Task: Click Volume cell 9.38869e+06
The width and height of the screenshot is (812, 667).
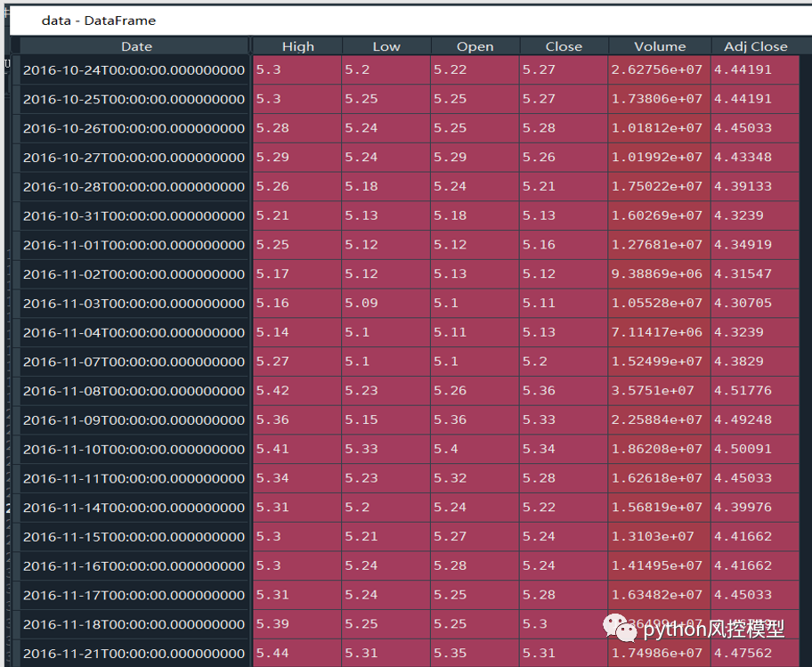Action: point(659,274)
